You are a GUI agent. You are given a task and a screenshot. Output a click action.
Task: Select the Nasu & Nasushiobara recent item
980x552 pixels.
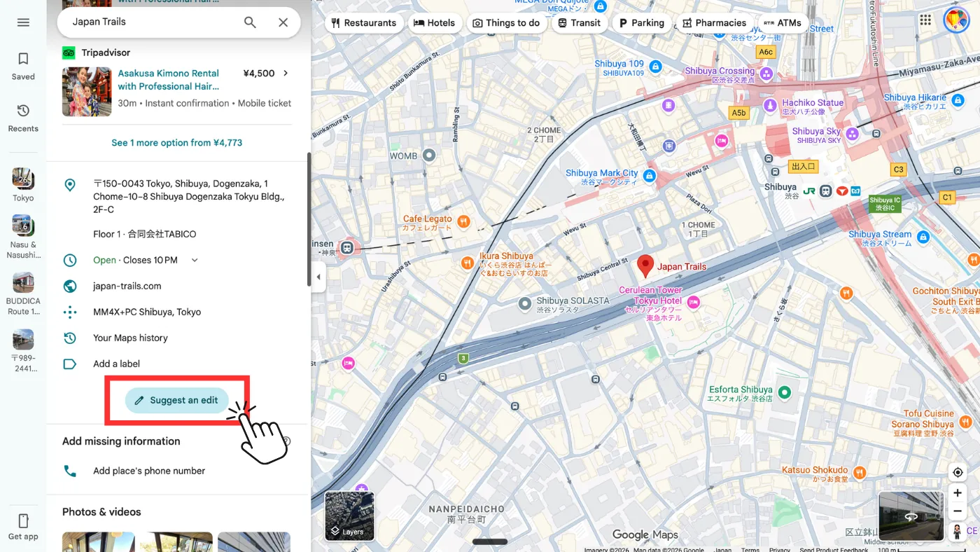pyautogui.click(x=23, y=237)
